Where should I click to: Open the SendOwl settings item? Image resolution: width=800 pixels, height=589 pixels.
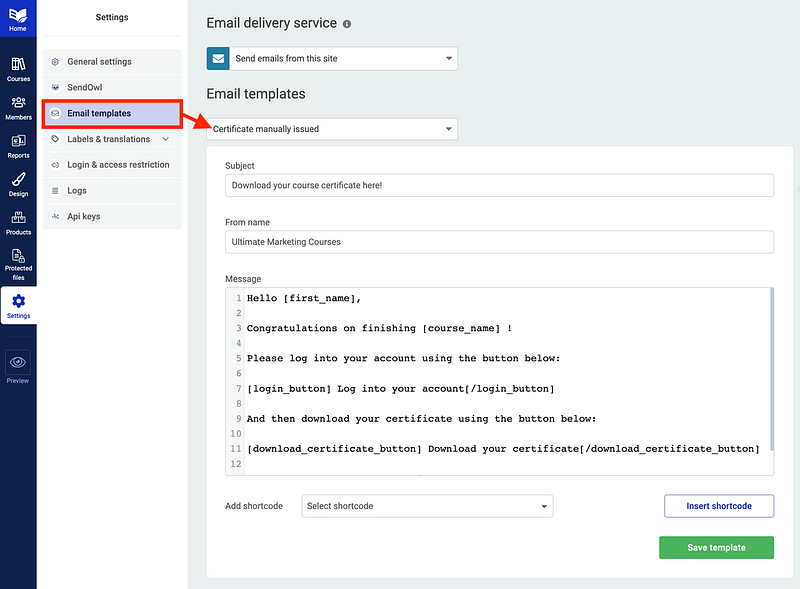(x=112, y=87)
